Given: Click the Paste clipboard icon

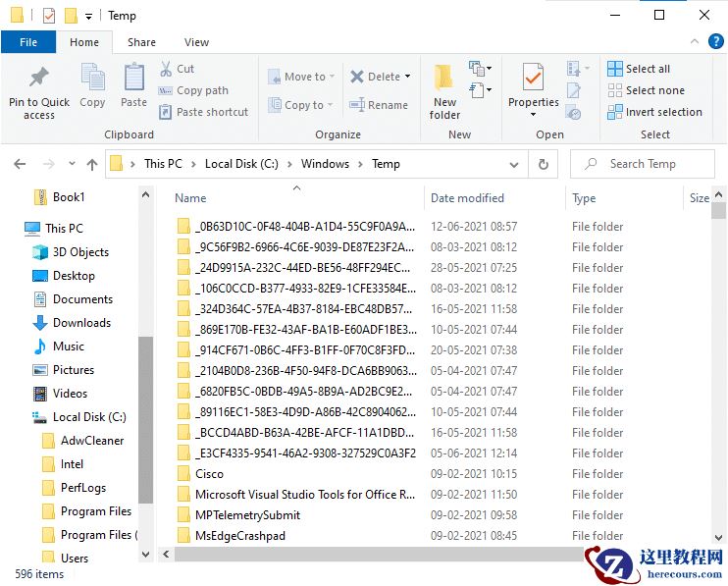Looking at the screenshot, I should click(x=134, y=78).
